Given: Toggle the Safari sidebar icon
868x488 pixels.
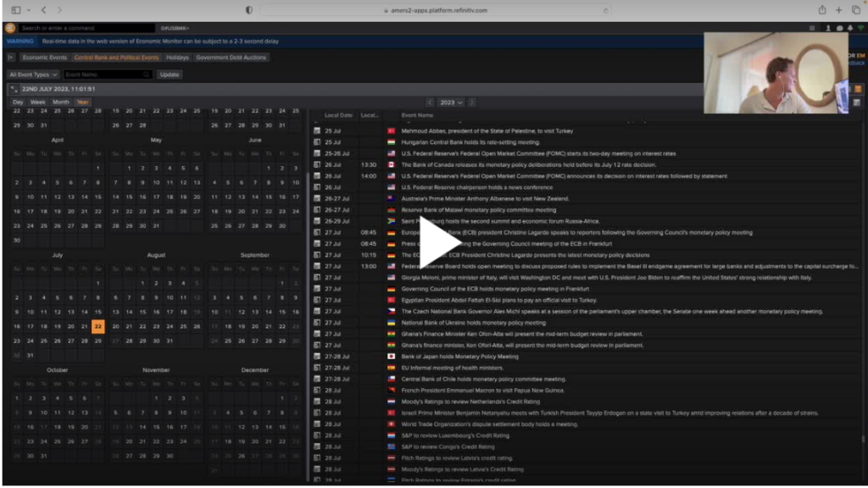Looking at the screenshot, I should coord(16,10).
